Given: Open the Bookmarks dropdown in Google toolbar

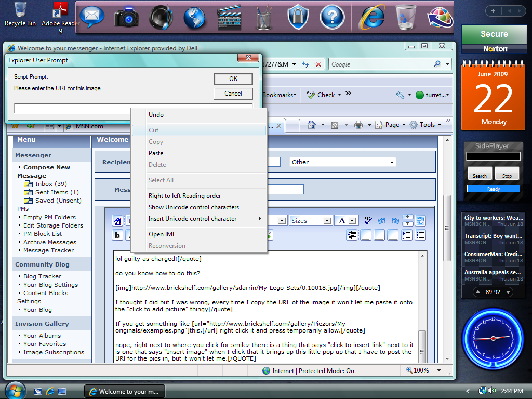Looking at the screenshot, I should 279,95.
